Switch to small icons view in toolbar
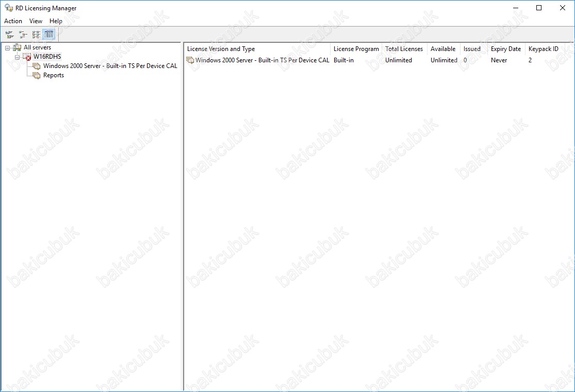This screenshot has width=575, height=392. click(23, 35)
